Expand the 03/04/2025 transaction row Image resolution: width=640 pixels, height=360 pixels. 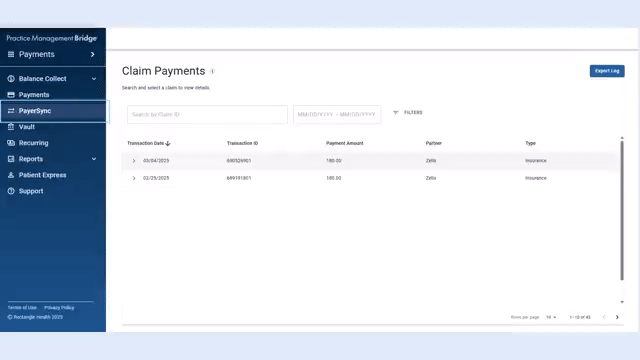click(134, 161)
